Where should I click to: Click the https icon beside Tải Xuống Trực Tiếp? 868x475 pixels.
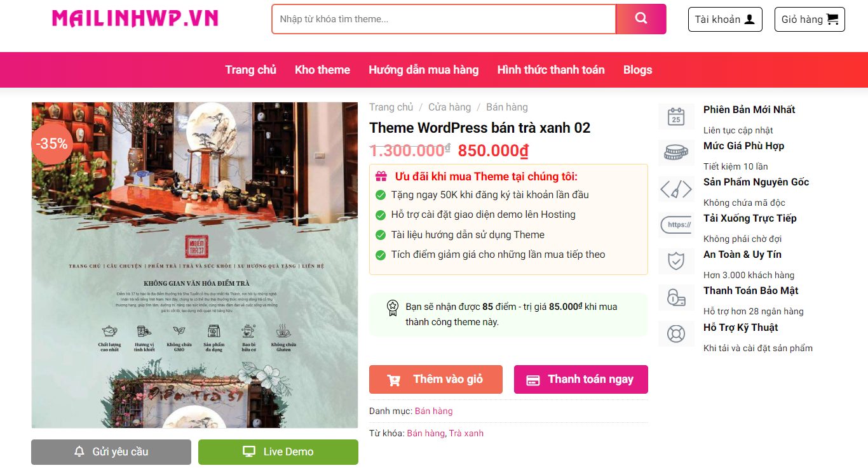pyautogui.click(x=676, y=225)
